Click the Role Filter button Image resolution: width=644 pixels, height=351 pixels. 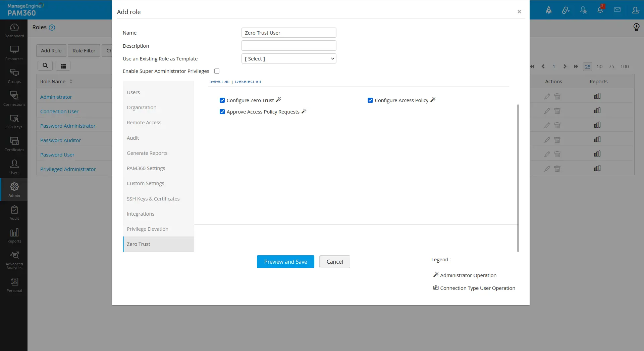tap(84, 51)
